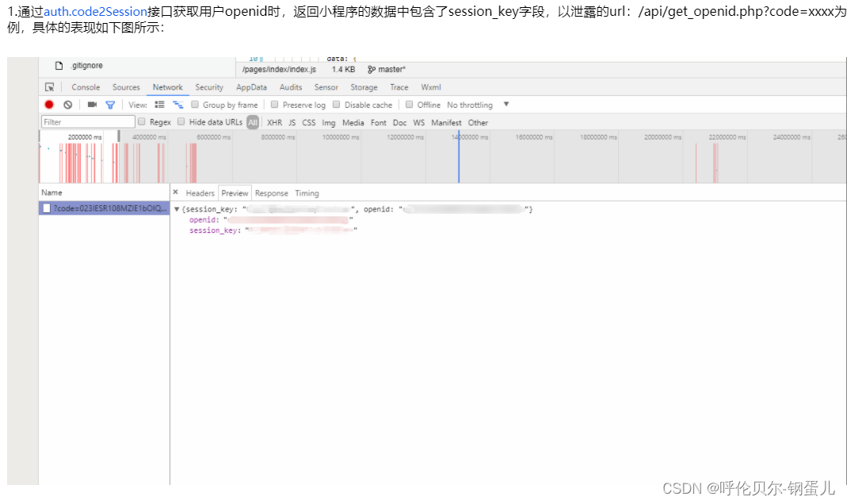Select the XHR request type filter
Image resolution: width=847 pixels, height=504 pixels.
tap(273, 122)
